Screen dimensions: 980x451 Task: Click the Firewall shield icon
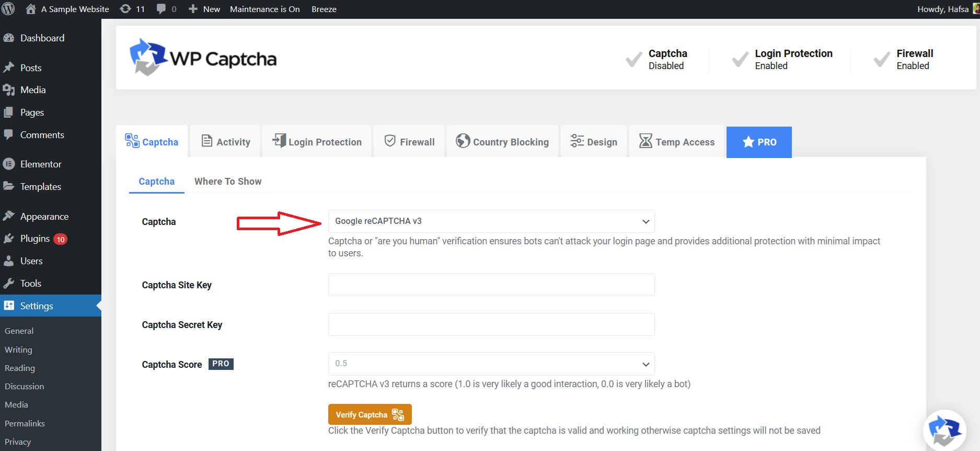(x=390, y=141)
